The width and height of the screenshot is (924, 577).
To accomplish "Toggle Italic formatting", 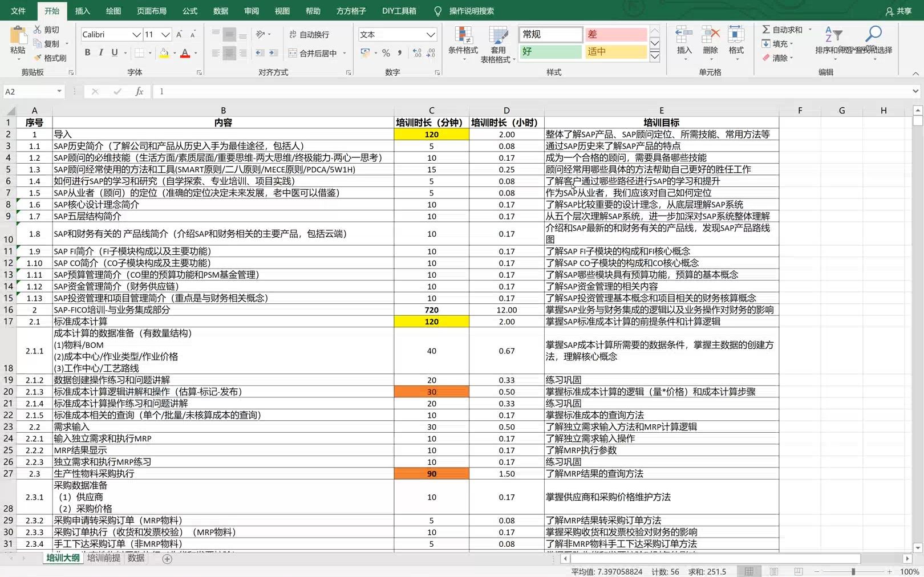I will (101, 52).
